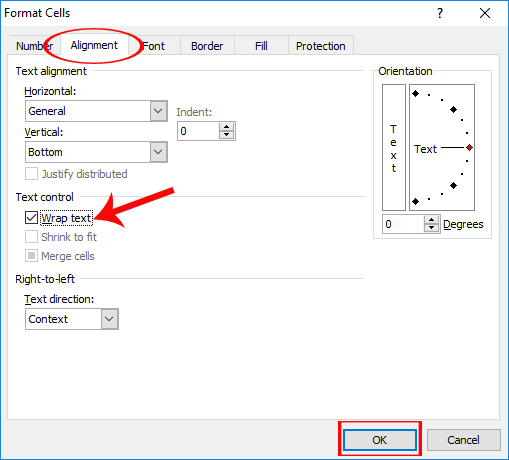
Task: Decrease indent with the down arrow
Action: click(227, 135)
